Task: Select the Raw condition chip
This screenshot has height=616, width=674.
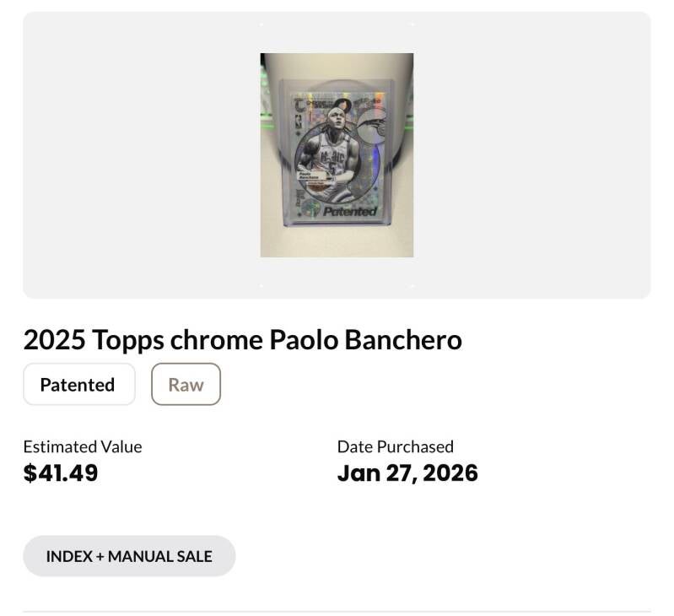Action: pos(186,385)
